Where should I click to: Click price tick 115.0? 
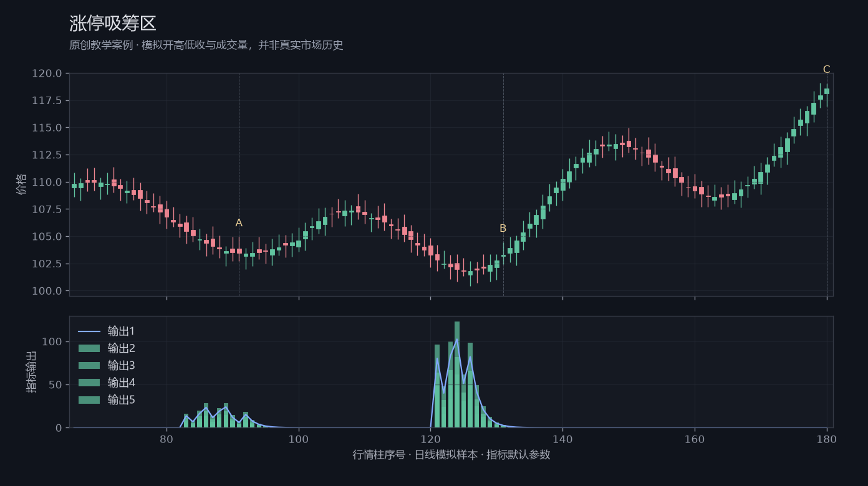point(47,128)
